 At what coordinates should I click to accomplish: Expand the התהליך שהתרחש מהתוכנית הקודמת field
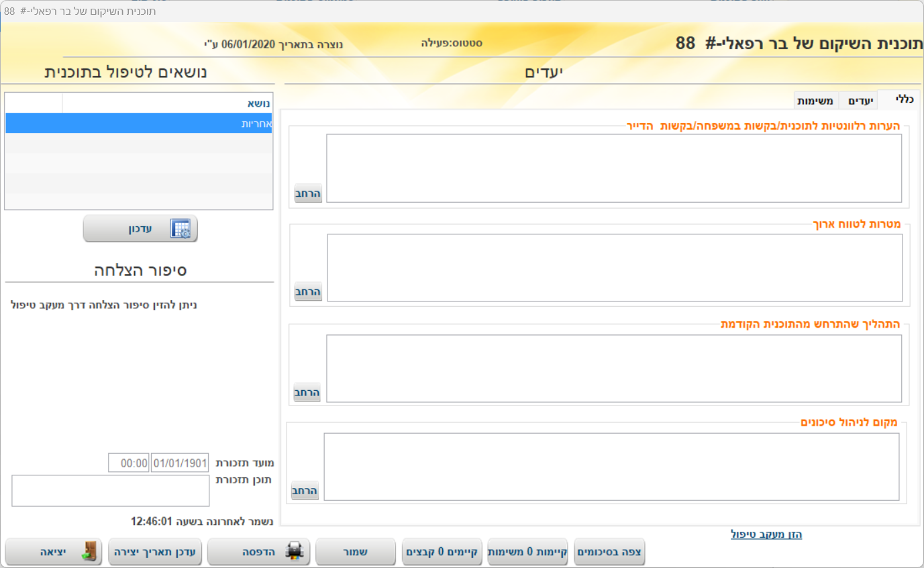(307, 392)
